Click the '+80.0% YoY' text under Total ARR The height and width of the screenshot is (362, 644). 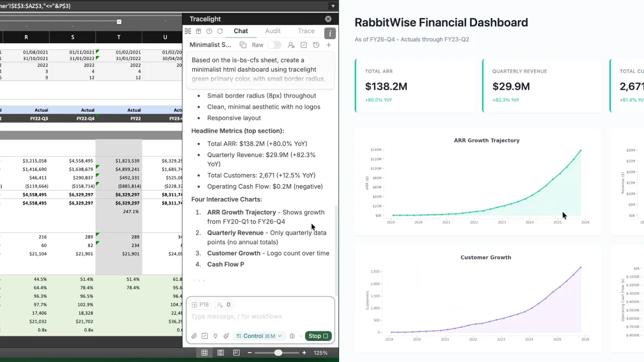(378, 100)
